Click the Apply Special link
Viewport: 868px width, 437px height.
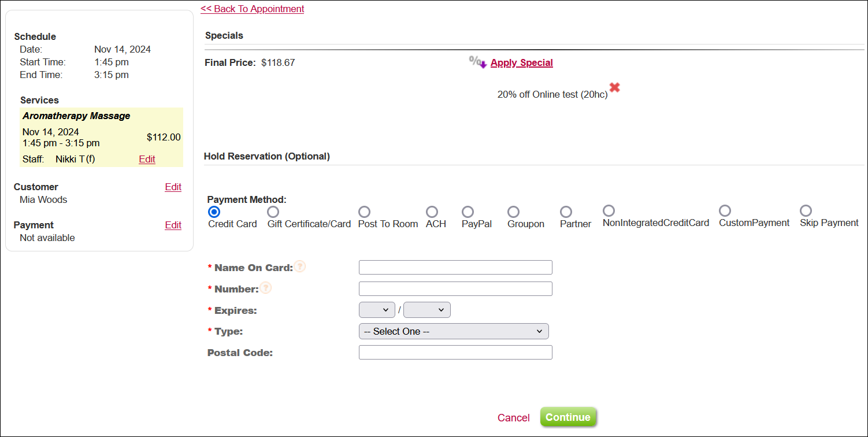tap(521, 62)
